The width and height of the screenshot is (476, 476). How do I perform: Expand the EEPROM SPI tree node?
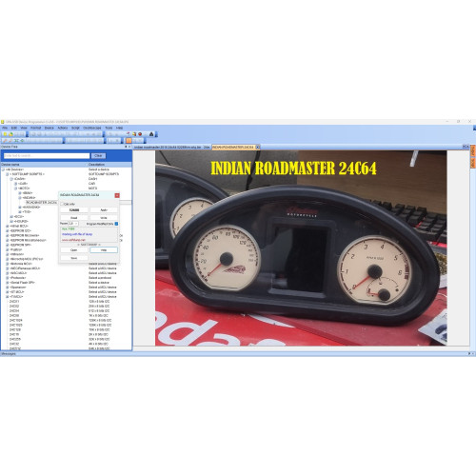[x=8, y=245]
